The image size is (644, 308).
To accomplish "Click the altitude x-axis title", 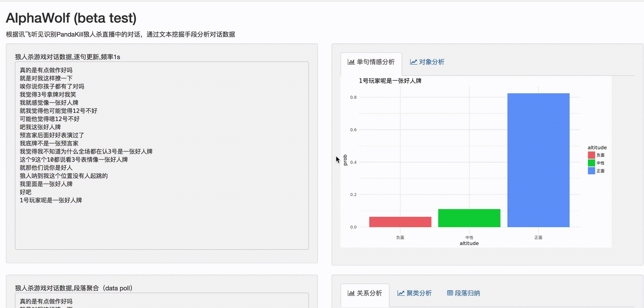I will coord(469,243).
